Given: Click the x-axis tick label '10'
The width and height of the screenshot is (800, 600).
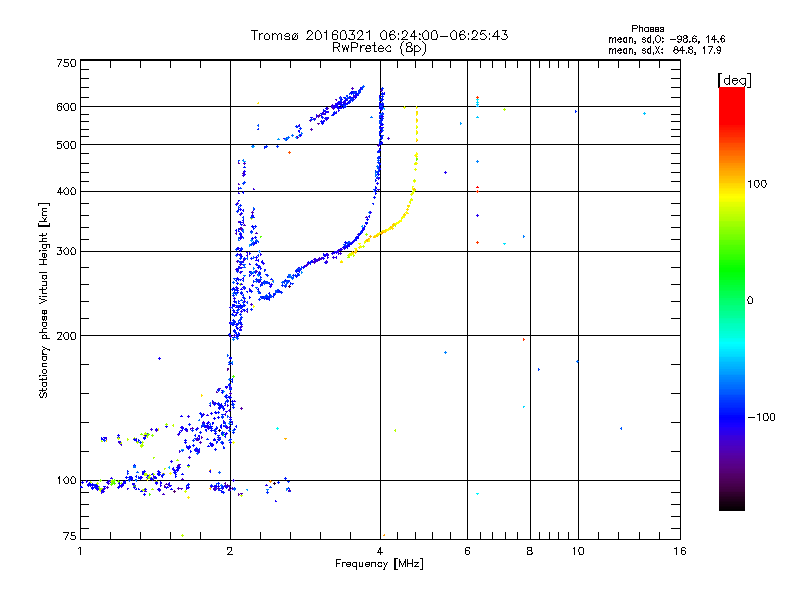Looking at the screenshot, I should coord(578,551).
